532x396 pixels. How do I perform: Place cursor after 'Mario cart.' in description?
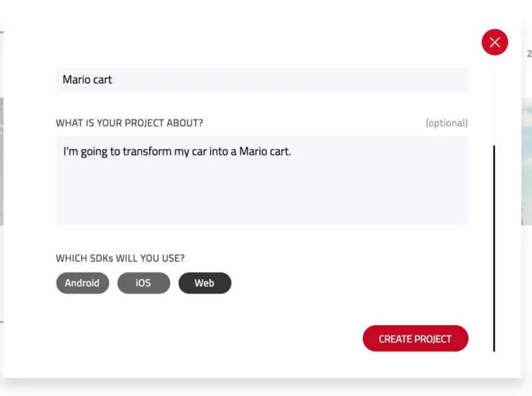coord(293,151)
